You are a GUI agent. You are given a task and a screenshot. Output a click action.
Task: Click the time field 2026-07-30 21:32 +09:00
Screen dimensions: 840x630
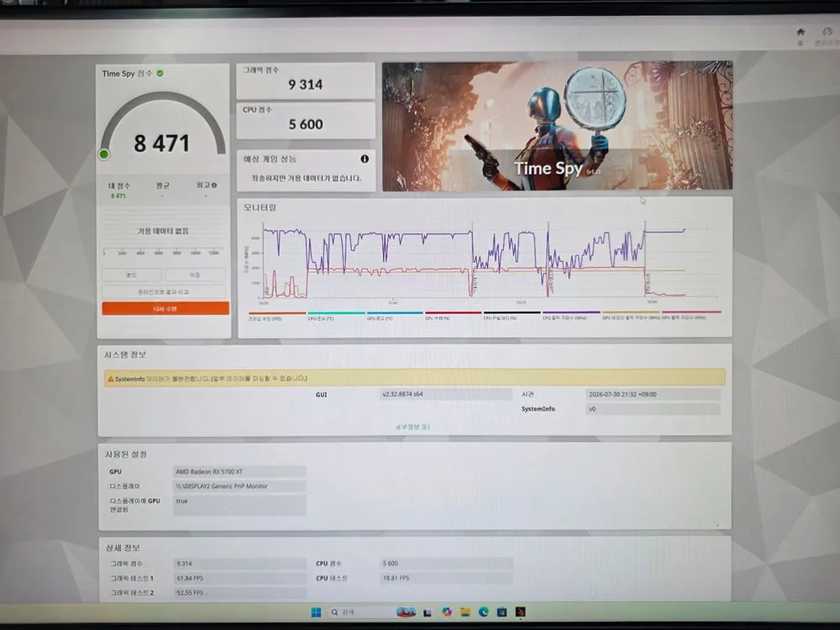(x=653, y=394)
